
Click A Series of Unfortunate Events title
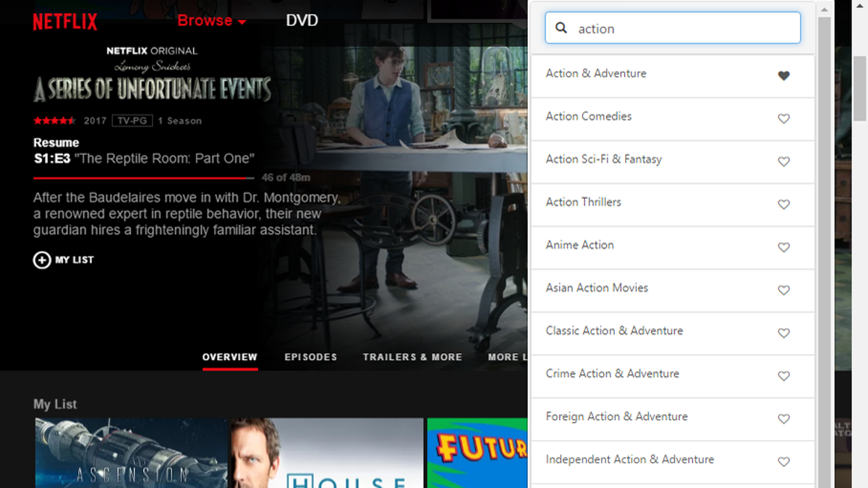pyautogui.click(x=153, y=89)
